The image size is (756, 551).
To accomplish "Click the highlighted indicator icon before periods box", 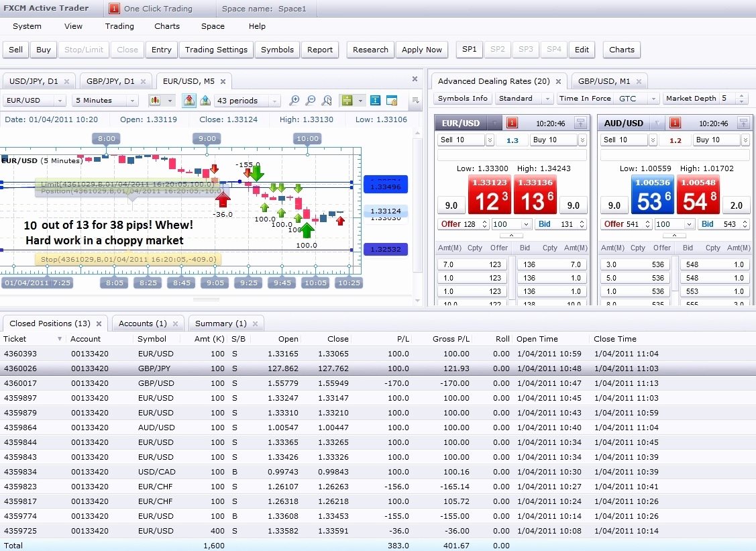I will click(188, 101).
